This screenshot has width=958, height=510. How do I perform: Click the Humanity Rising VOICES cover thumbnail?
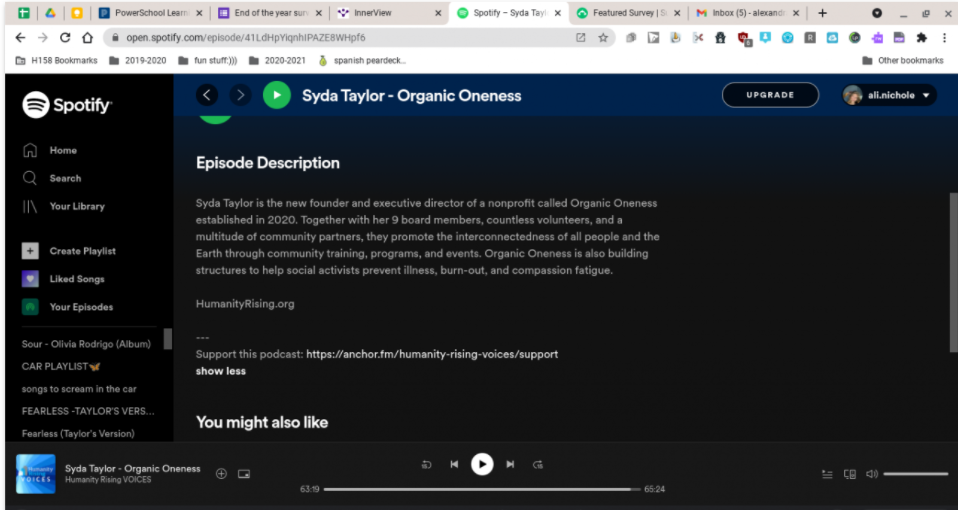point(35,474)
